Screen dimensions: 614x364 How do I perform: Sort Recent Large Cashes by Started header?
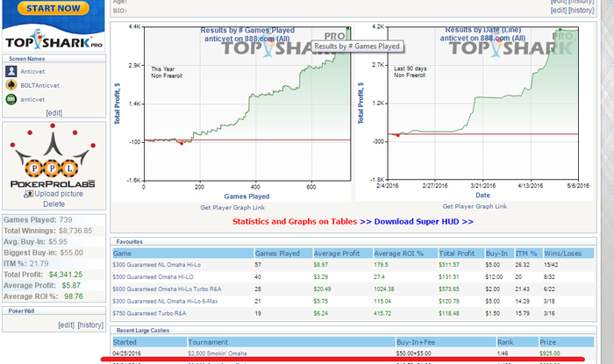150,342
